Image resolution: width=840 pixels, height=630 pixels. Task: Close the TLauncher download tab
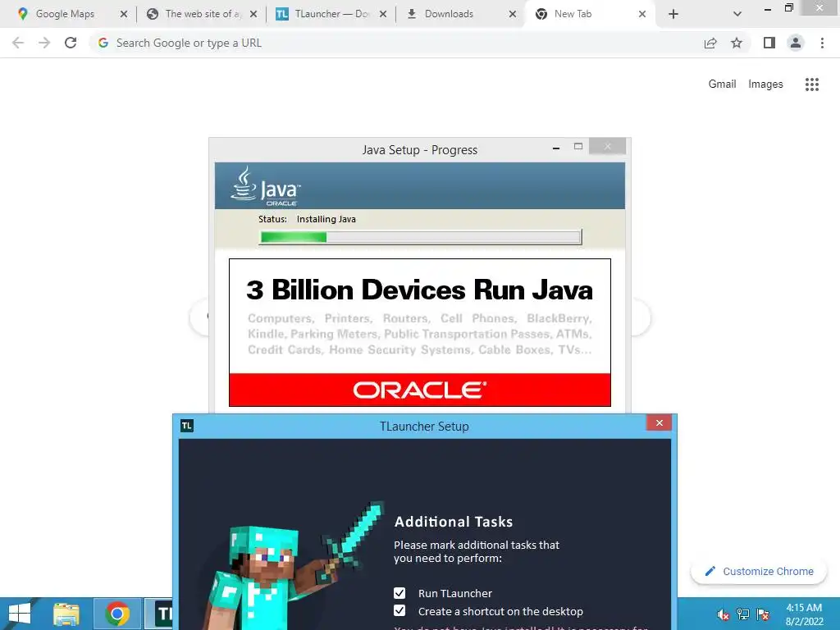[x=383, y=15]
